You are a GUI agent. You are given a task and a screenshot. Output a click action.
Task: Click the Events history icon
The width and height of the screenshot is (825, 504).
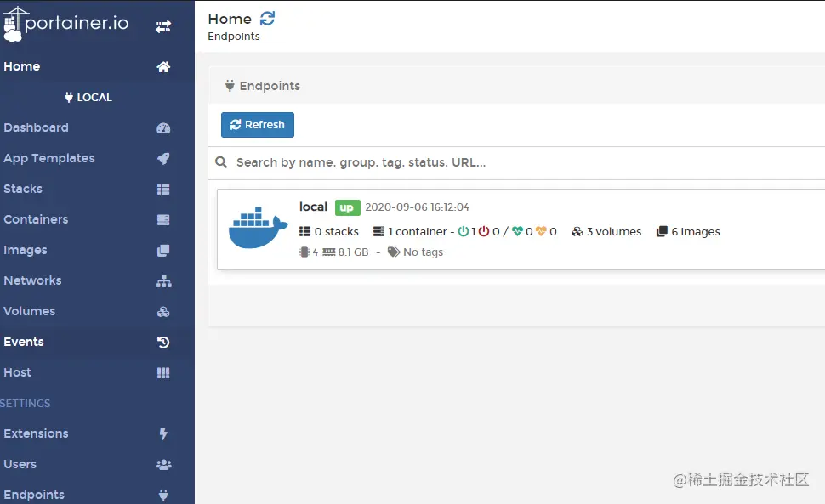pos(163,343)
